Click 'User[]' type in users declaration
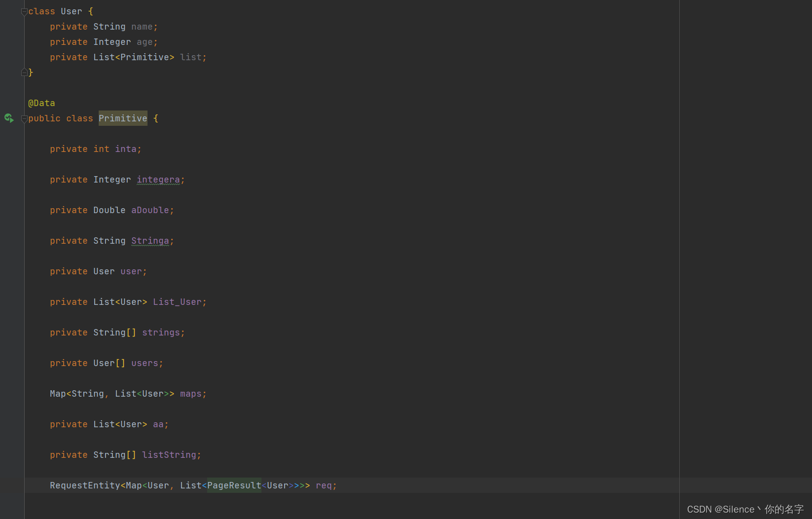The height and width of the screenshot is (519, 812). [110, 363]
